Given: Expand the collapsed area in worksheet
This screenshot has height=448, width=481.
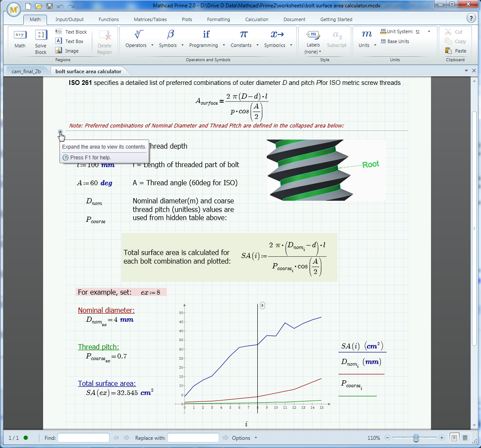Looking at the screenshot, I should pyautogui.click(x=60, y=132).
